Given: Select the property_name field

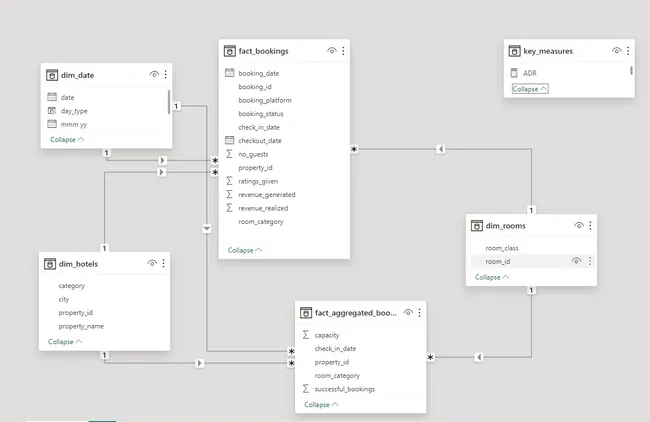Looking at the screenshot, I should [x=81, y=326].
